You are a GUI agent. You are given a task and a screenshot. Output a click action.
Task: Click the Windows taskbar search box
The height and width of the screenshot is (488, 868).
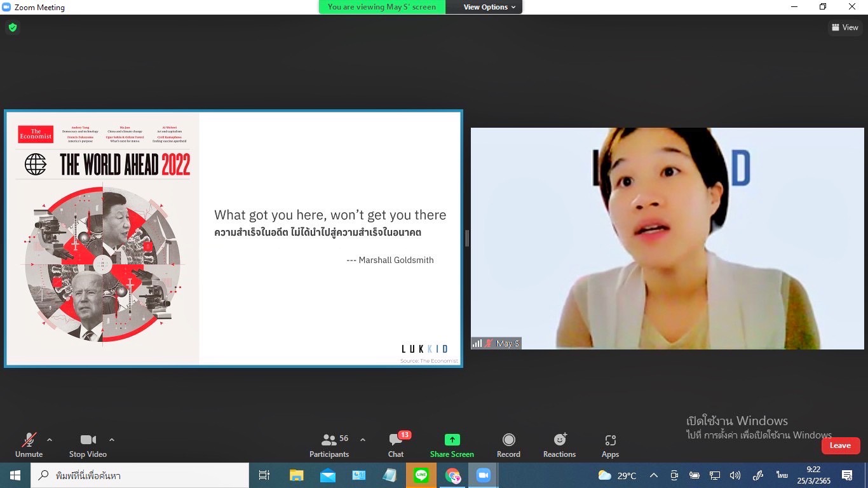[139, 475]
